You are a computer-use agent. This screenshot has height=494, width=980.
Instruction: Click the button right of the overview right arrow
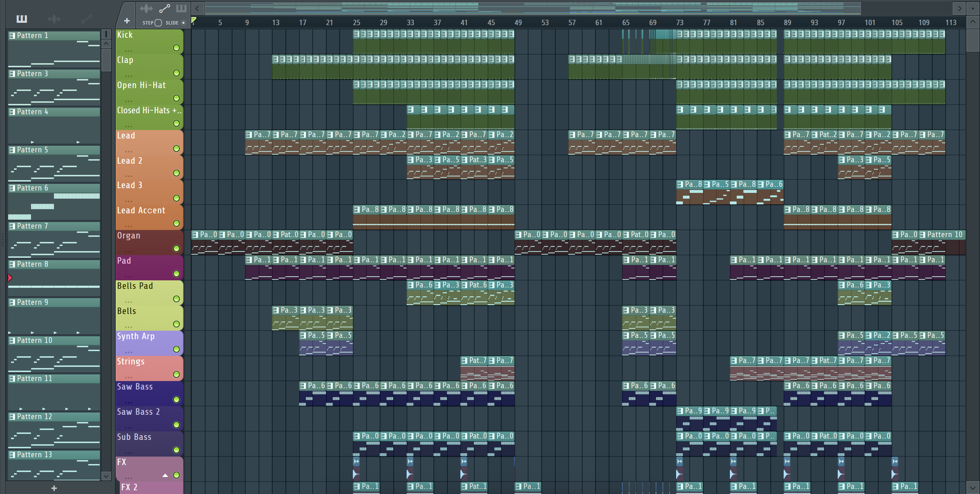click(x=973, y=9)
